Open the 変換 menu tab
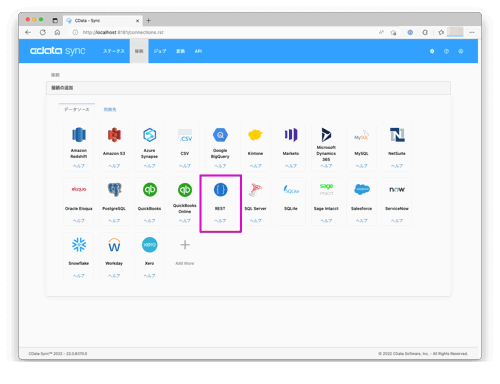Screen dimensions: 500x384 (180, 51)
